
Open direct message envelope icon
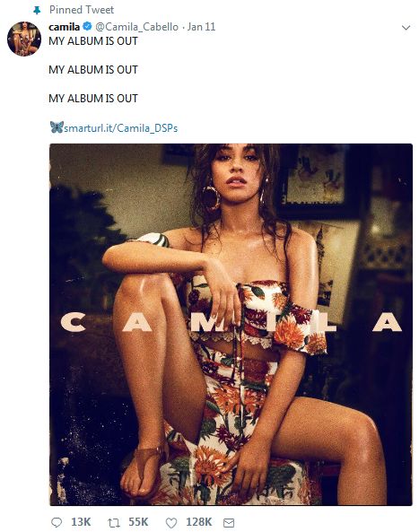(x=229, y=523)
